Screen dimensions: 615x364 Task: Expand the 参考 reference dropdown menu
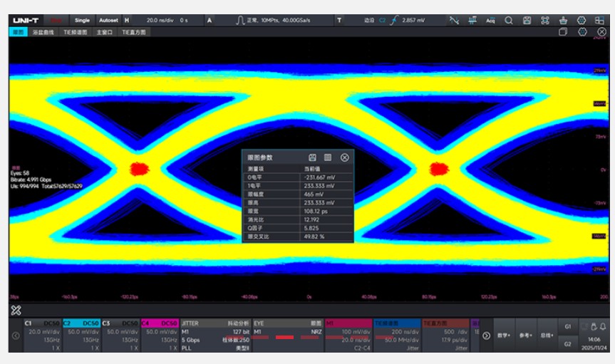(x=525, y=335)
